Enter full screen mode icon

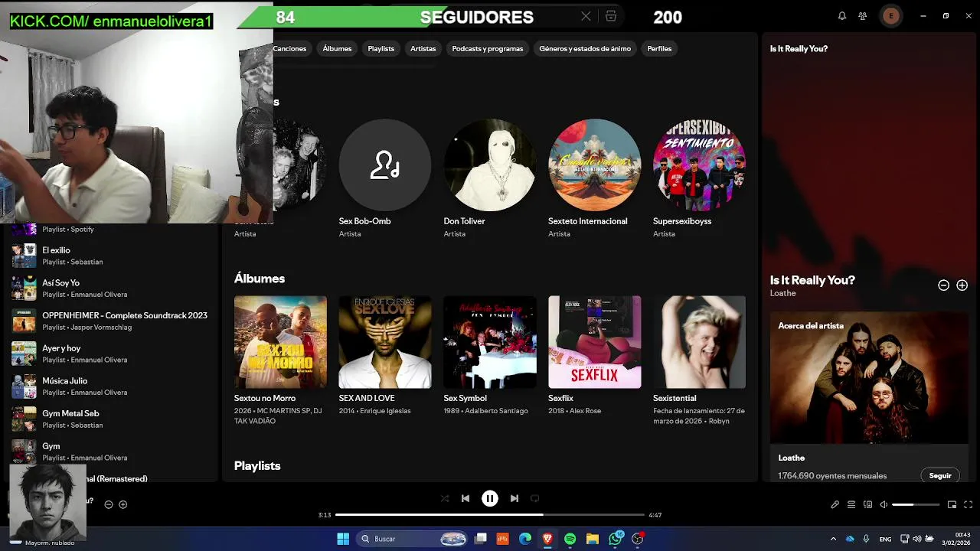(x=969, y=504)
